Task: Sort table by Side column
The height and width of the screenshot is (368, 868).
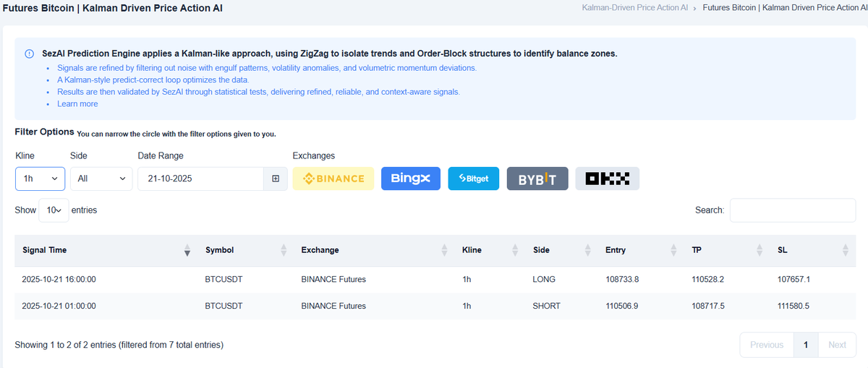Action: click(561, 250)
